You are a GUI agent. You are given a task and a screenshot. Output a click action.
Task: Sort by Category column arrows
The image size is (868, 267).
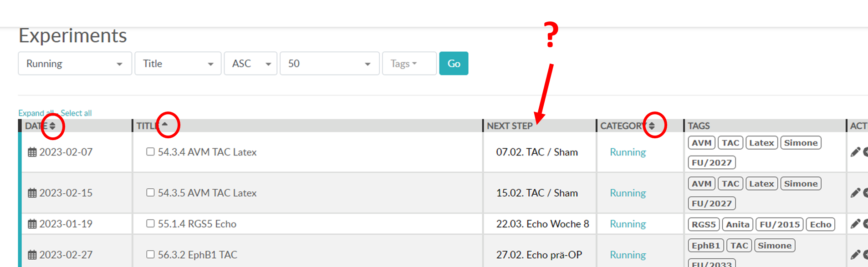click(x=652, y=126)
